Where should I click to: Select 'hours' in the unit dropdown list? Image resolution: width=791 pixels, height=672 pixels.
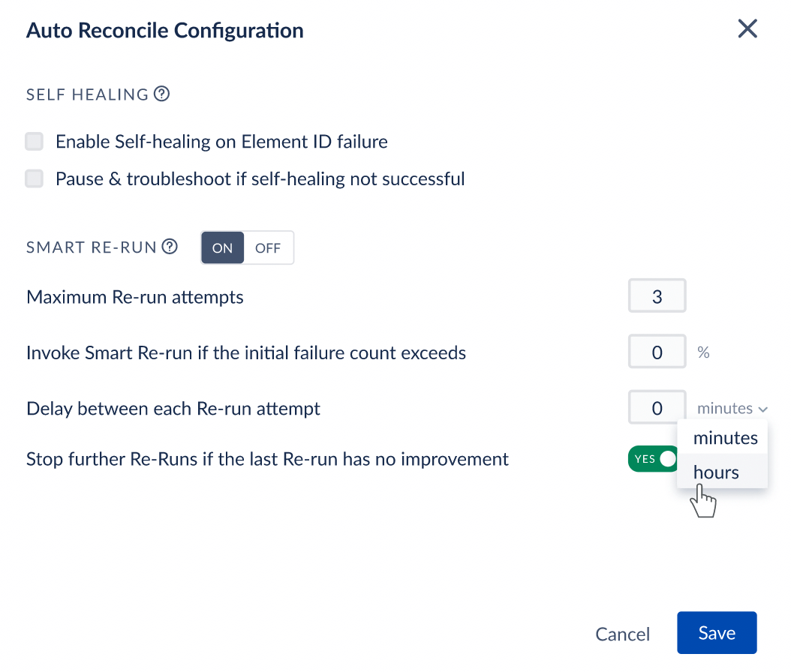[716, 472]
